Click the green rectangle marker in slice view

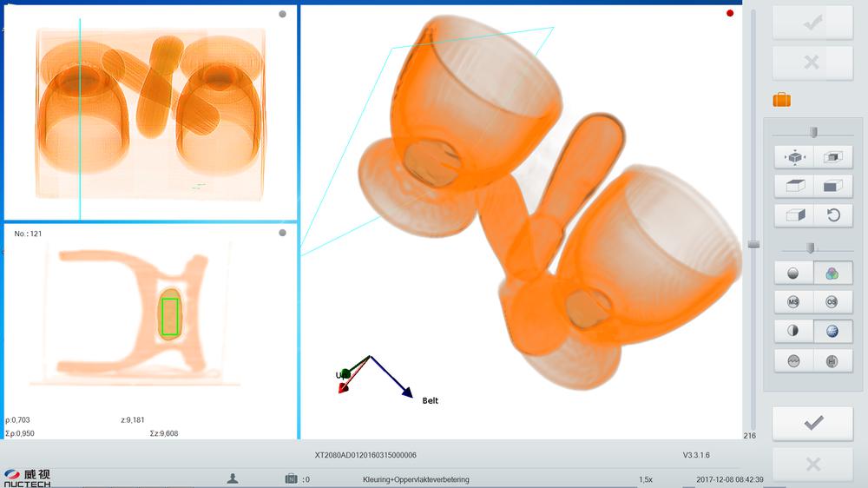click(x=170, y=316)
